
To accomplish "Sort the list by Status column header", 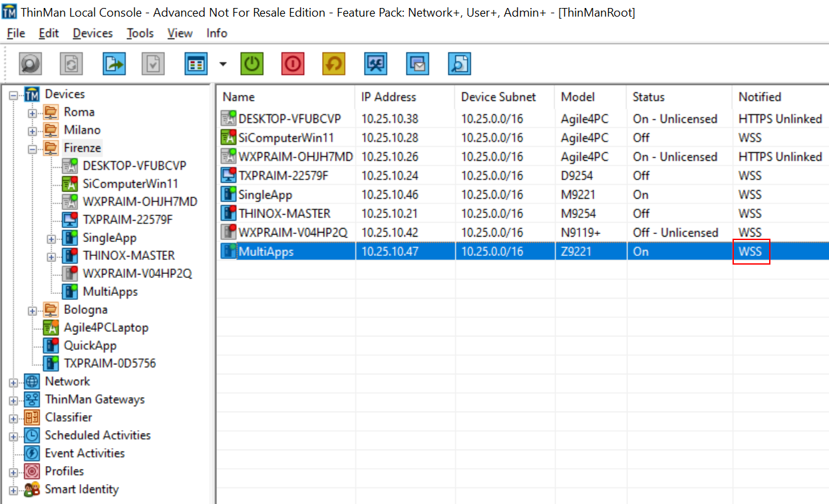I will click(x=679, y=97).
